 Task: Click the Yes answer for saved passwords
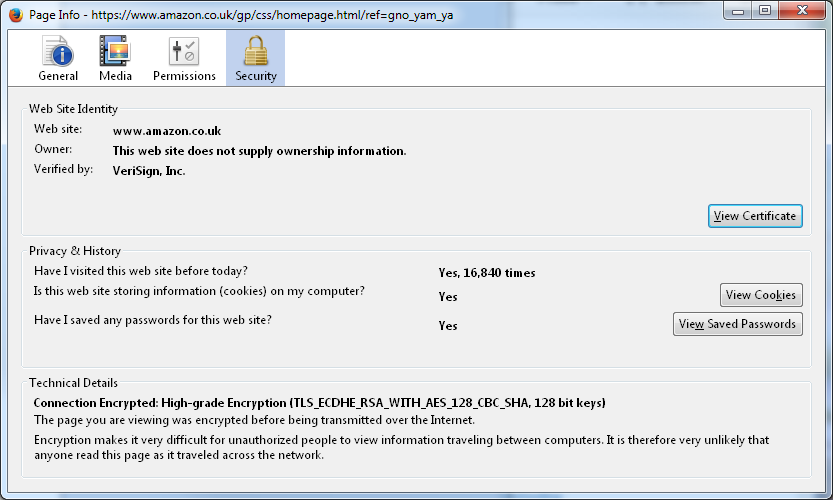[448, 326]
